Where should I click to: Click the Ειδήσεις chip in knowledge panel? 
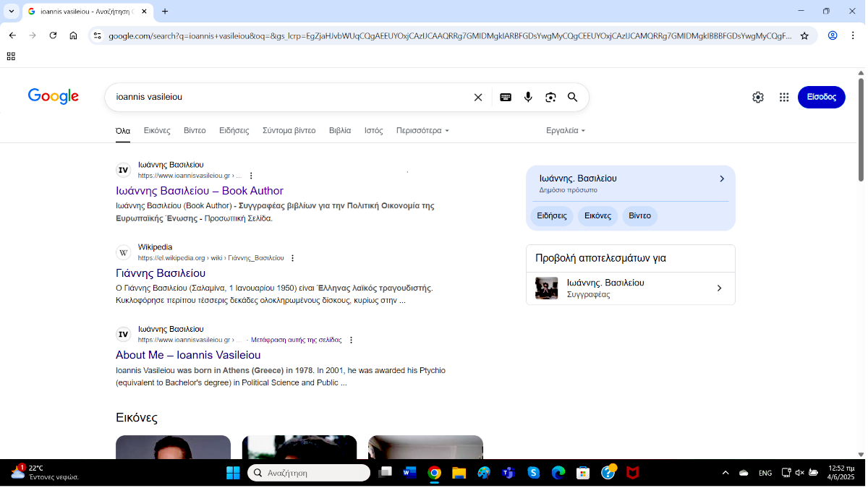[552, 216]
